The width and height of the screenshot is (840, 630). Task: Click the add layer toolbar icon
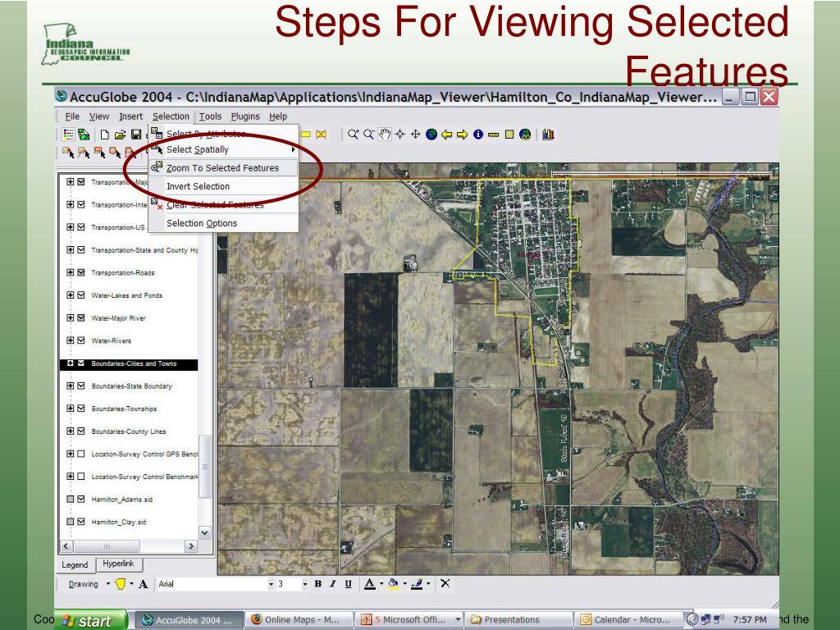click(x=84, y=135)
